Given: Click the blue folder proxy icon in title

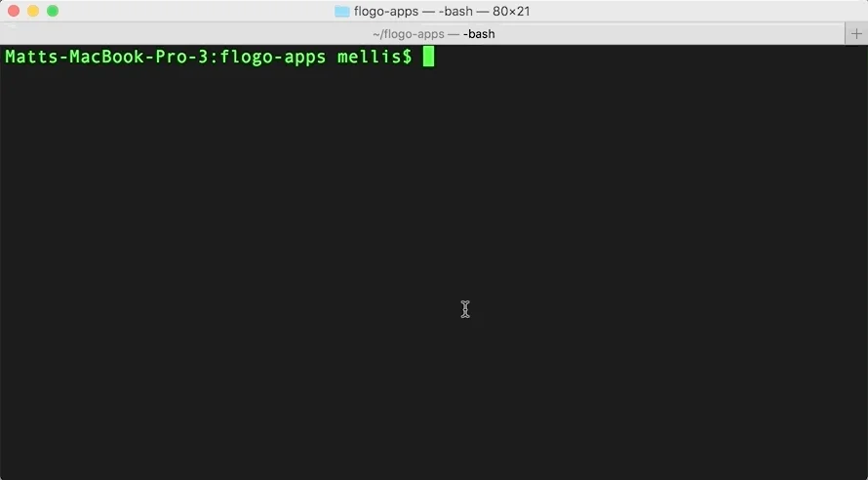Looking at the screenshot, I should click(x=342, y=11).
